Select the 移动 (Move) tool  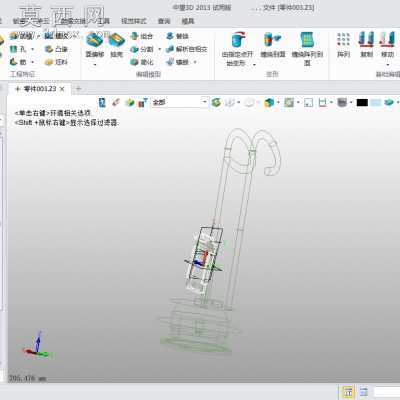point(387,45)
